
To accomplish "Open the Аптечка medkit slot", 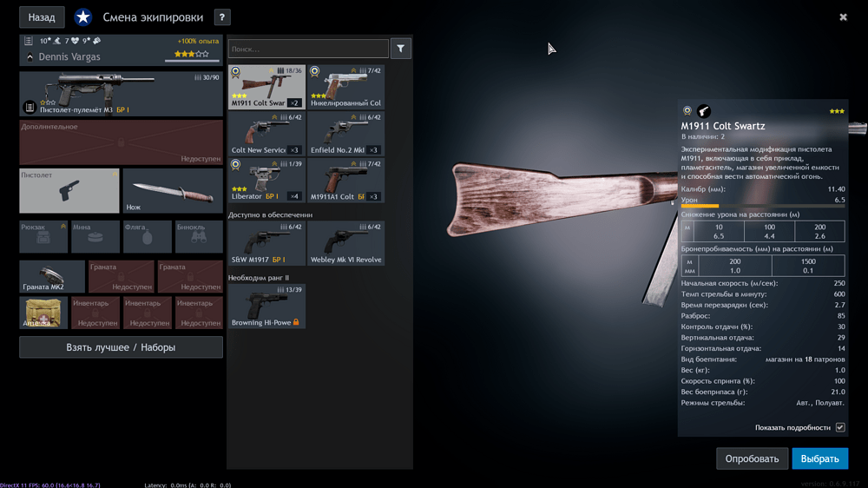I will click(43, 313).
